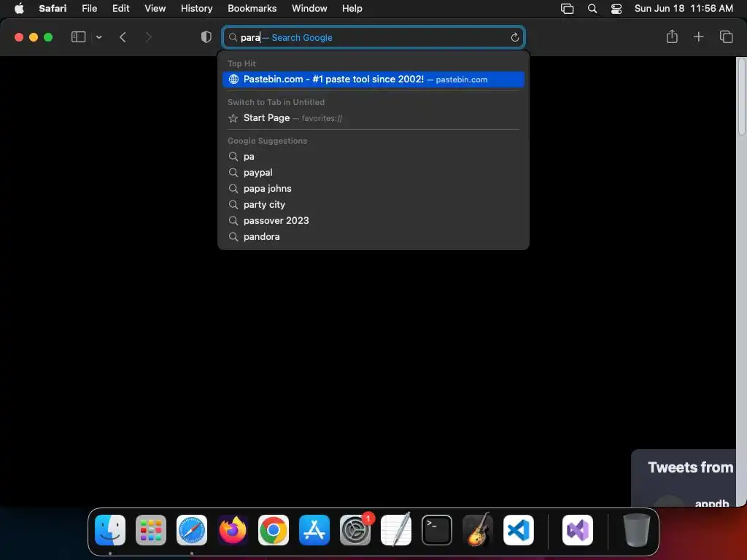Open the privacy report shield icon
The image size is (747, 560).
pos(206,37)
